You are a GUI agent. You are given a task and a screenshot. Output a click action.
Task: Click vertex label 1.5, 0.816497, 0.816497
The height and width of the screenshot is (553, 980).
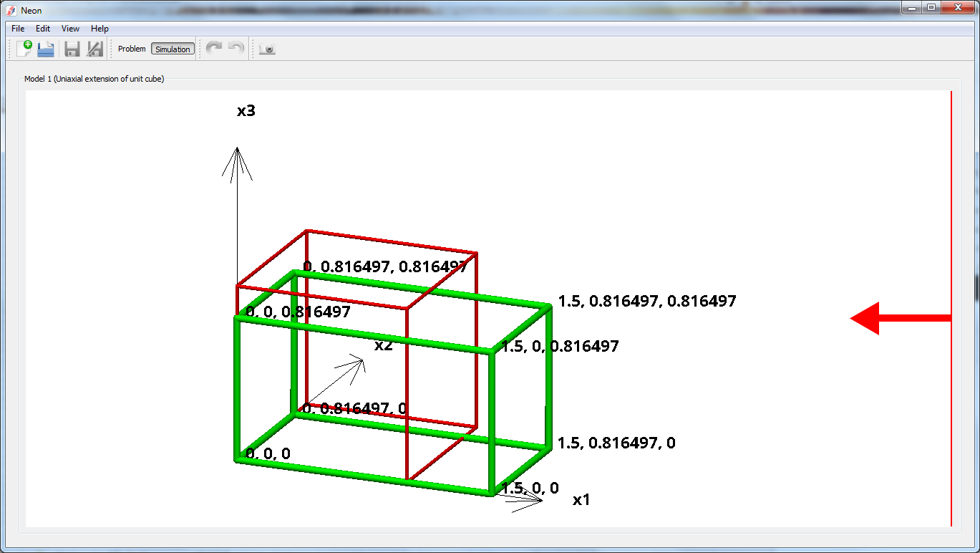(x=647, y=301)
